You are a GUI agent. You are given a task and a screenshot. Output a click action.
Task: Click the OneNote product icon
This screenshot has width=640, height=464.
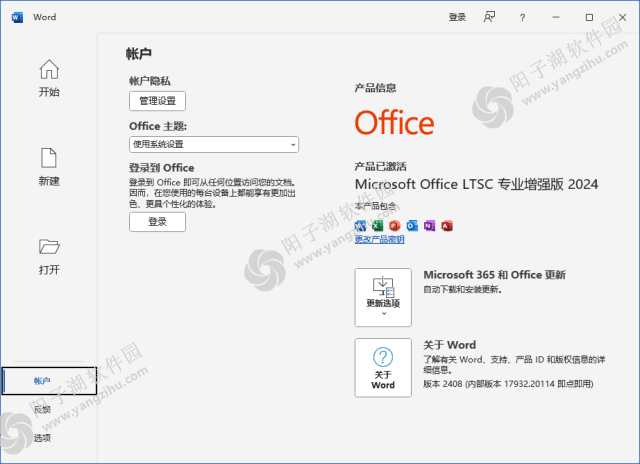[429, 226]
